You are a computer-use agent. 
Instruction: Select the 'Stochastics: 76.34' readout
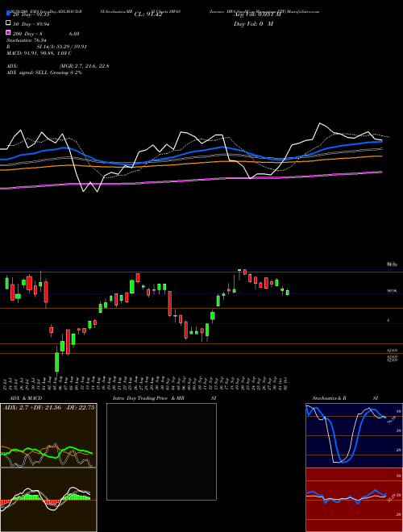(x=27, y=40)
